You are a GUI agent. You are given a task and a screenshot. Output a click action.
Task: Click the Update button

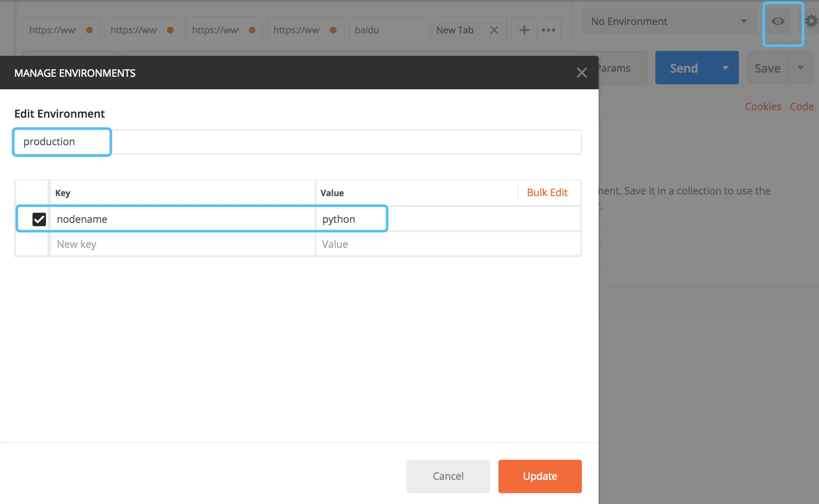540,476
